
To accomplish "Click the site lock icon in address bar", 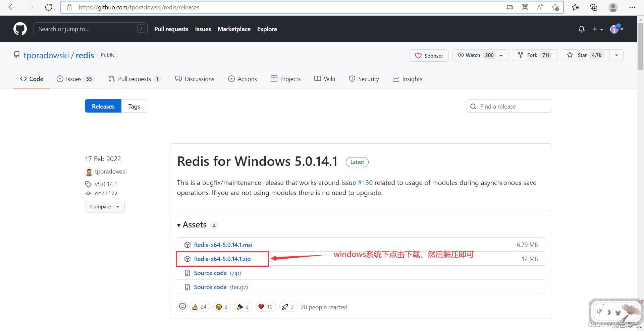I will (70, 7).
